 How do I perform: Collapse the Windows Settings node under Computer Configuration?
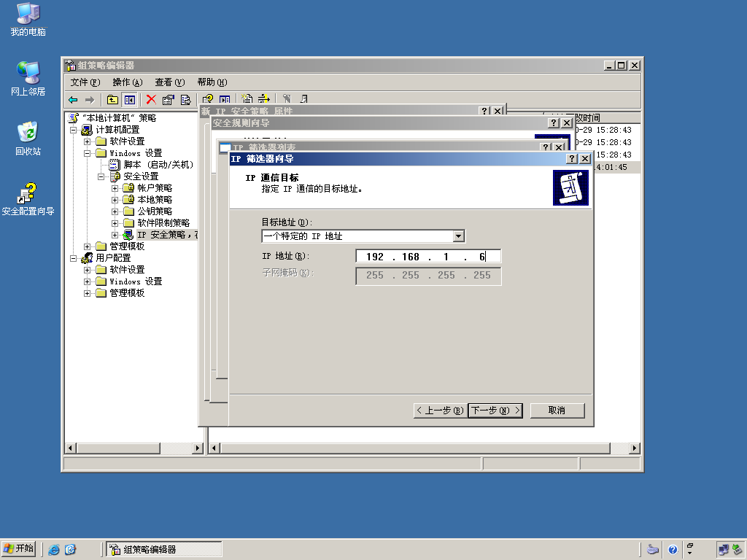[x=88, y=153]
